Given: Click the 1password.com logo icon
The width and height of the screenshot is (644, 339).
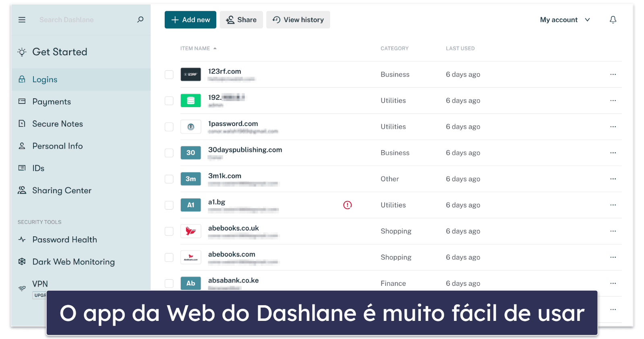Looking at the screenshot, I should (x=191, y=127).
